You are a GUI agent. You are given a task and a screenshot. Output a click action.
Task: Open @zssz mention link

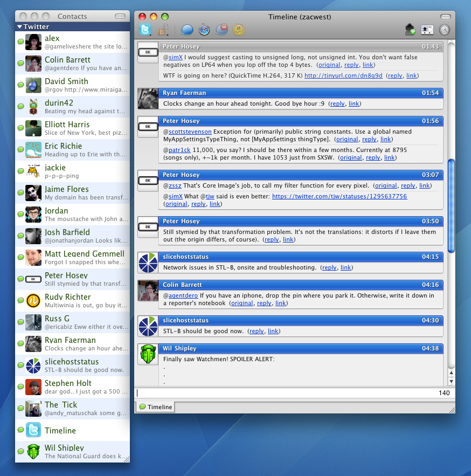coord(175,185)
